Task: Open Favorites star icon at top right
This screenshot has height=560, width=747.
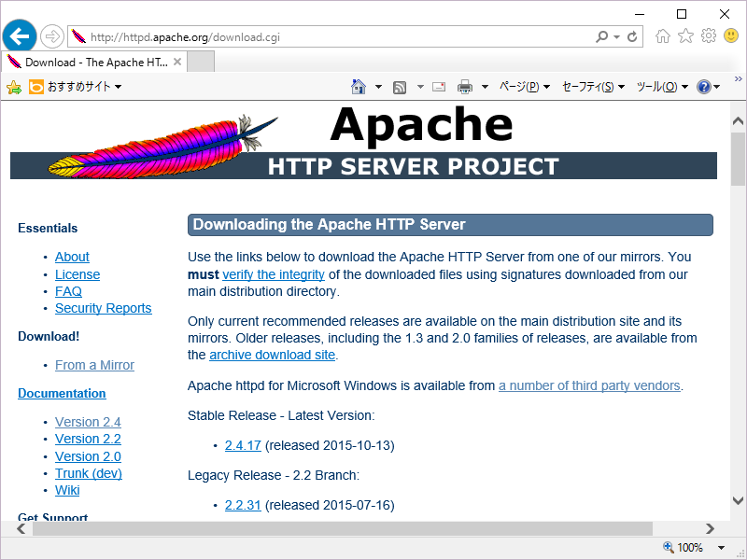Action: (x=685, y=35)
